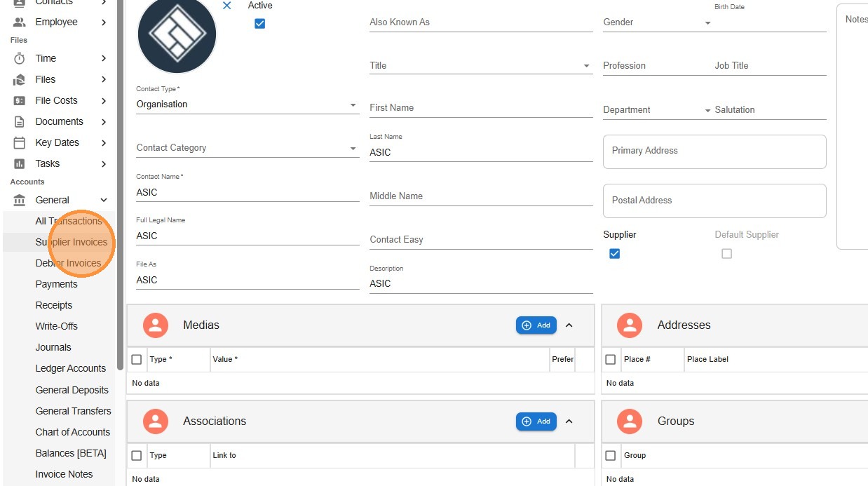This screenshot has height=486, width=868.
Task: Open All Transactions in sidebar
Action: (x=69, y=221)
